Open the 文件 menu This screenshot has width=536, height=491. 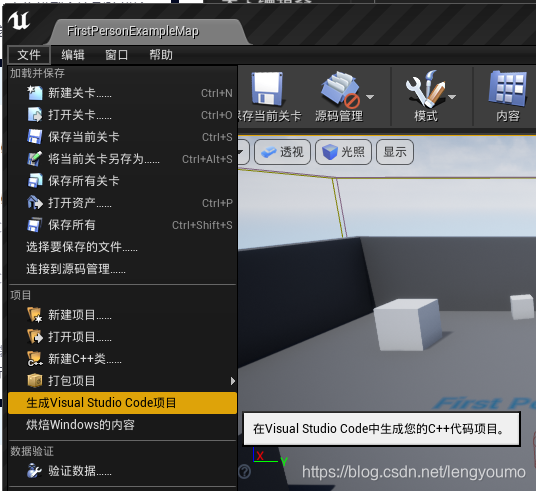[29, 55]
